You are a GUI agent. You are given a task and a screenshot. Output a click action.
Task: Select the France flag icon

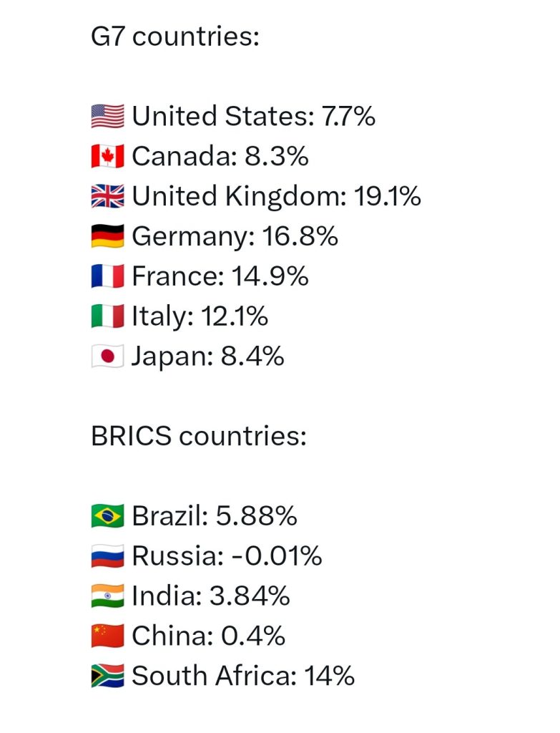coord(107,276)
